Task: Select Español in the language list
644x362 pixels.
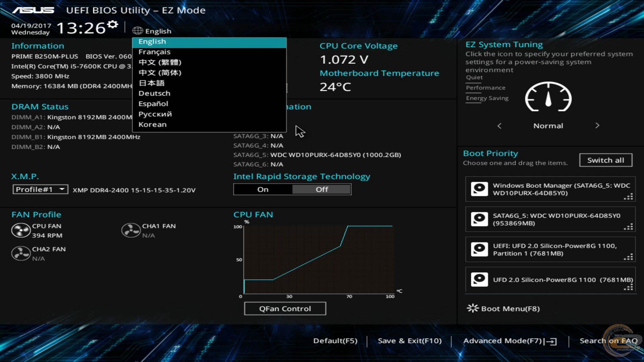Action: (209, 104)
